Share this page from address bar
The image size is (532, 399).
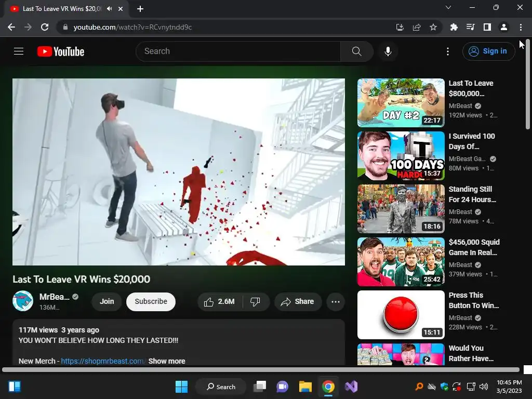click(x=417, y=27)
